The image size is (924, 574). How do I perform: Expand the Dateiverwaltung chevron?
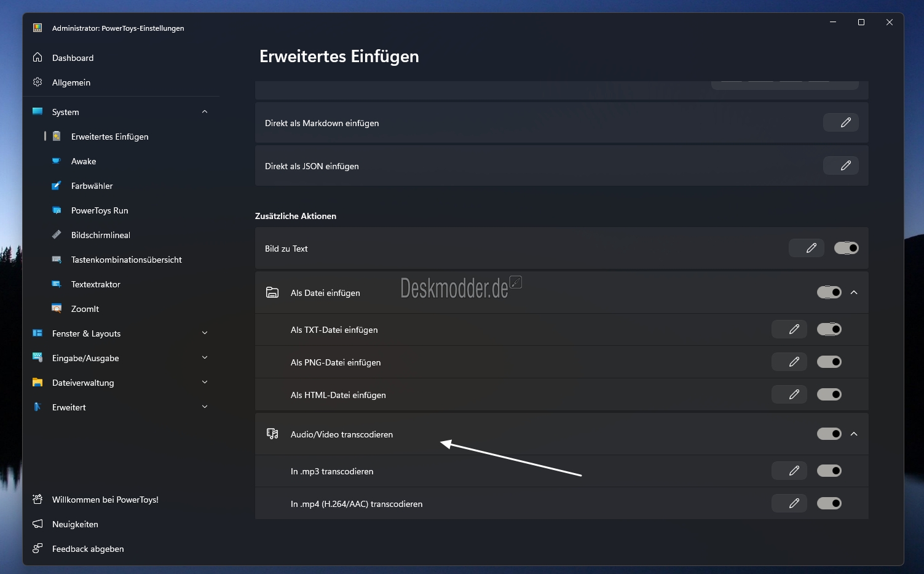205,382
